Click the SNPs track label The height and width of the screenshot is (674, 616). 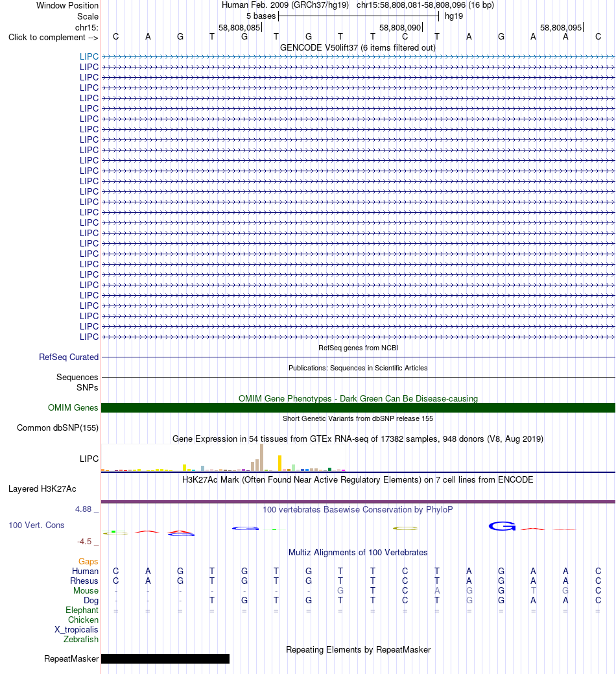click(87, 388)
